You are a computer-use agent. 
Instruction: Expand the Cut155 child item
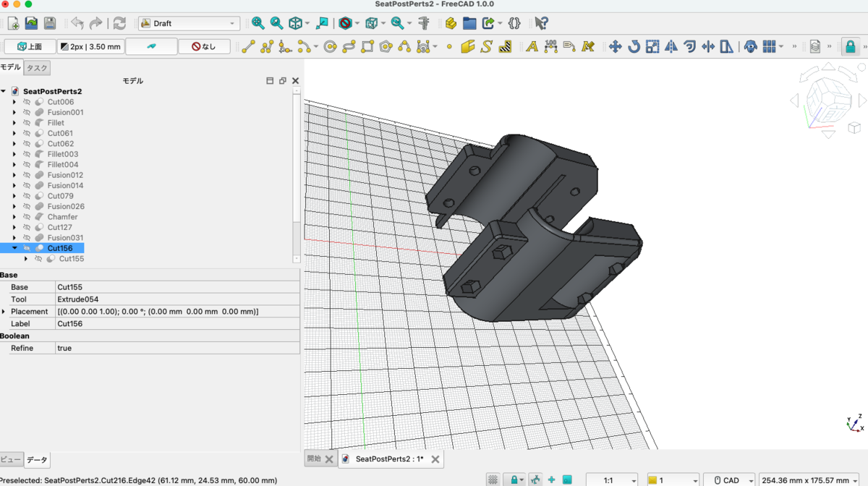[26, 259]
